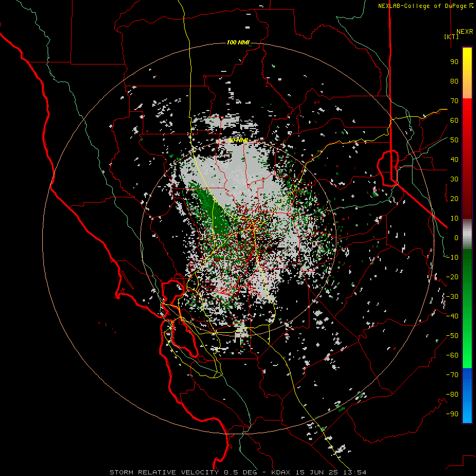Click the NEXR label above the legend
476x476 pixels.
(x=464, y=32)
